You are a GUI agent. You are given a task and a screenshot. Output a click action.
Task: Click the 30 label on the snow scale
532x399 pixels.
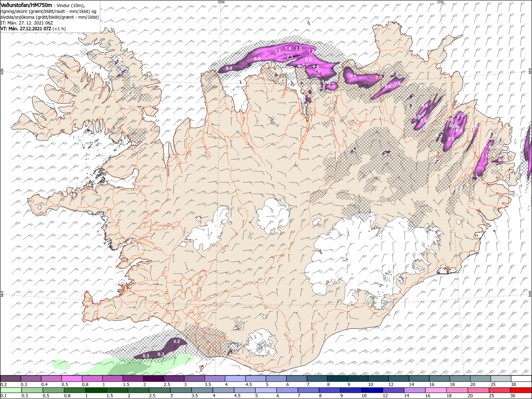tap(514, 384)
